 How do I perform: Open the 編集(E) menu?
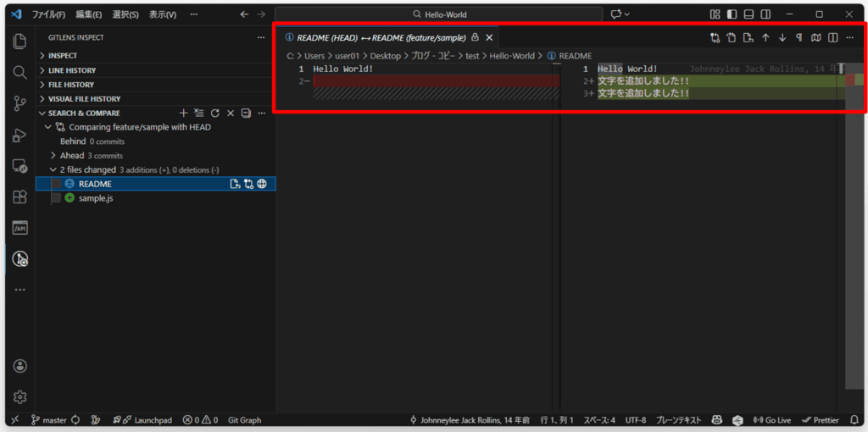[88, 14]
